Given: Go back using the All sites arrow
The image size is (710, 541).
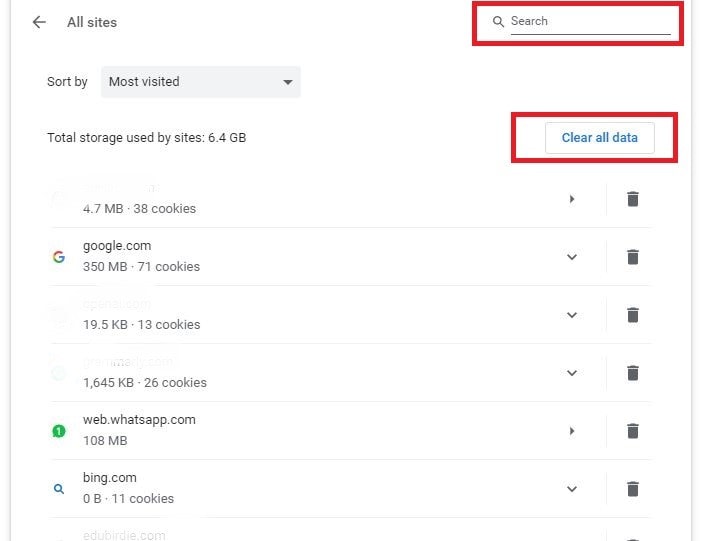Looking at the screenshot, I should coord(39,22).
